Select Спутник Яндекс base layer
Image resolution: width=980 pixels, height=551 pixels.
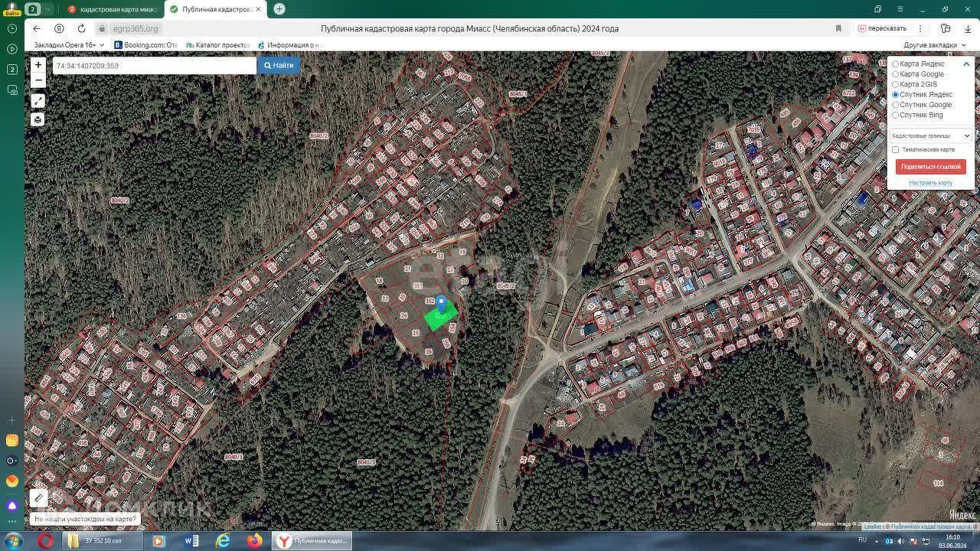[895, 95]
